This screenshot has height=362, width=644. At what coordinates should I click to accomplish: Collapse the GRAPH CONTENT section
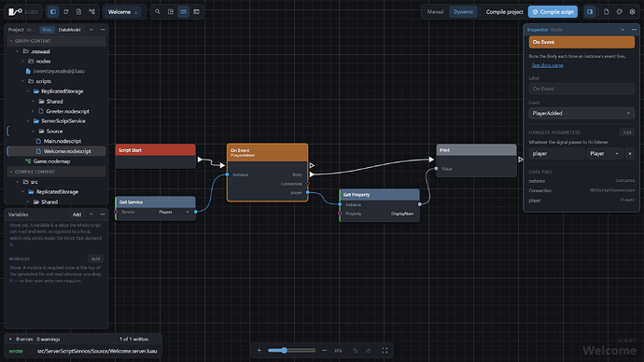tap(11, 41)
